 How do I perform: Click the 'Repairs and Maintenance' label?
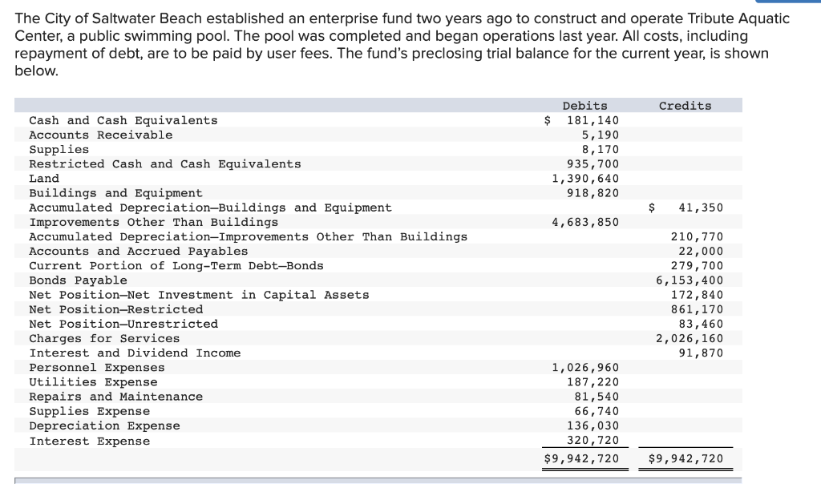[115, 397]
